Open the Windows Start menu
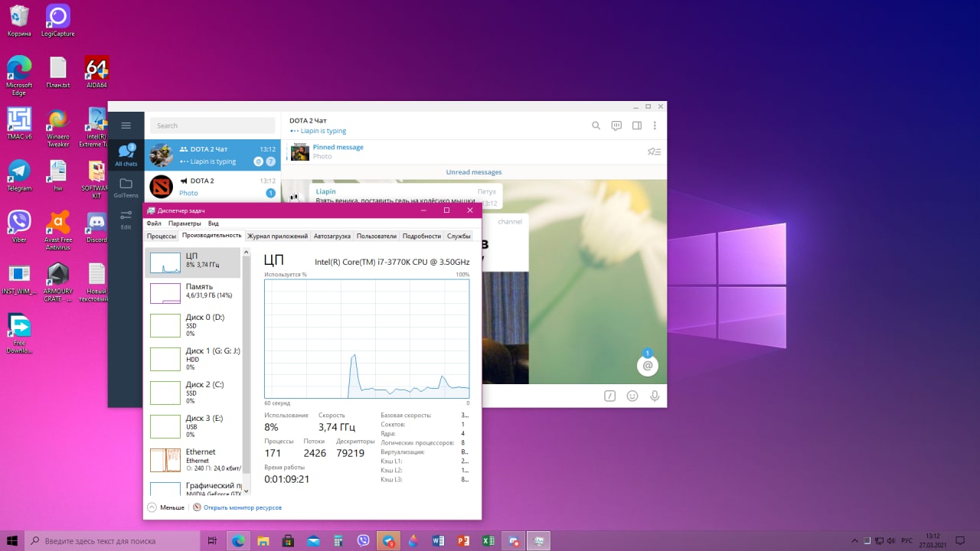 click(12, 540)
